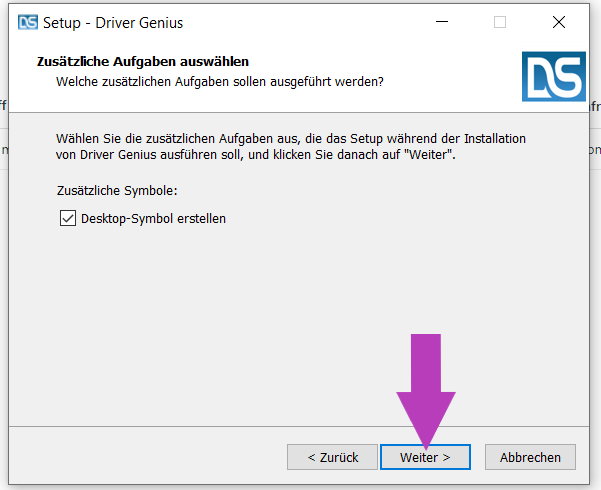The height and width of the screenshot is (490, 601).
Task: Proceed by clicking 'Weiter >'
Action: 425,457
